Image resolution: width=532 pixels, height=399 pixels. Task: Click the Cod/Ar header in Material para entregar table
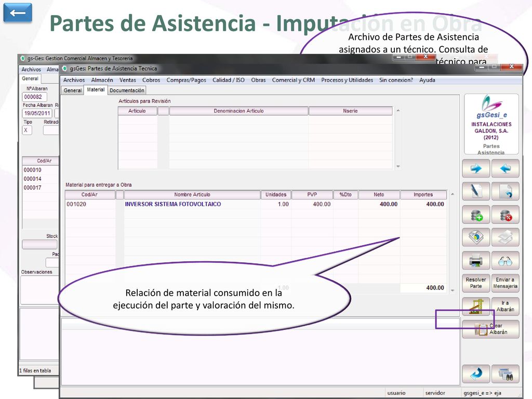click(x=89, y=195)
